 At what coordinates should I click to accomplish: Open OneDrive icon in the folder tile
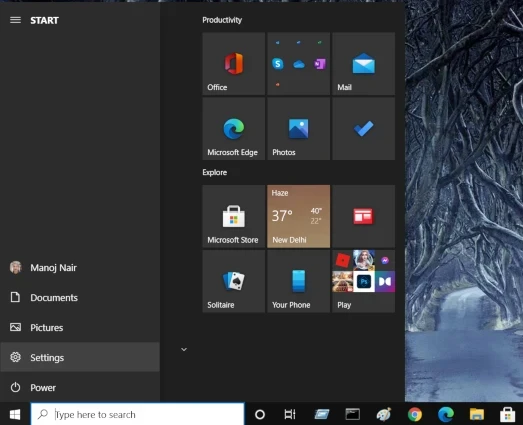click(299, 64)
